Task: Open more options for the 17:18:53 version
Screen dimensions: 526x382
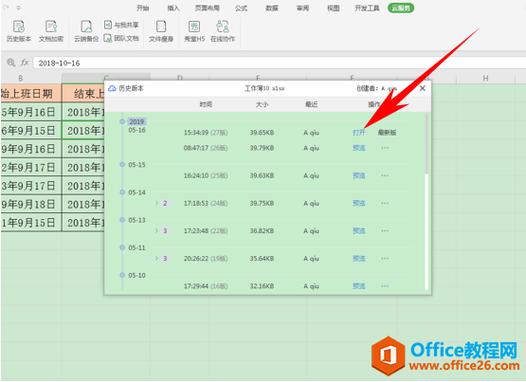Action: [x=385, y=203]
